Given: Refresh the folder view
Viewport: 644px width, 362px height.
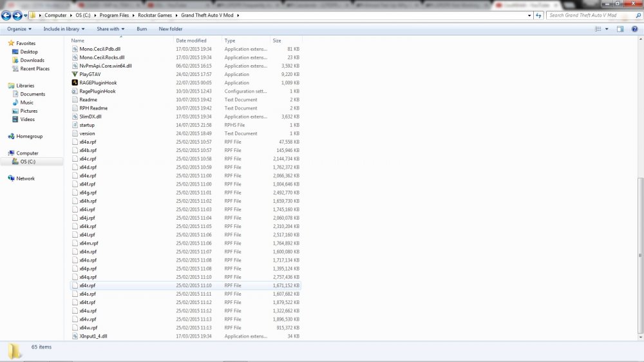Looking at the screenshot, I should tap(538, 15).
